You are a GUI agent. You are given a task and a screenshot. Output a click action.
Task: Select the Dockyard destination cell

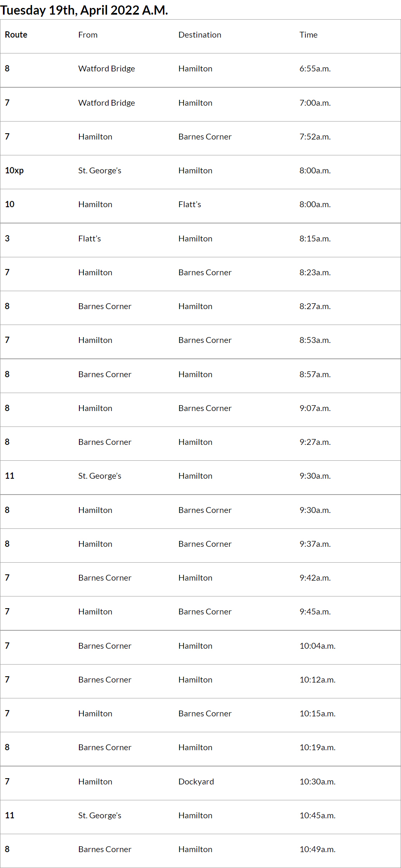(x=196, y=782)
